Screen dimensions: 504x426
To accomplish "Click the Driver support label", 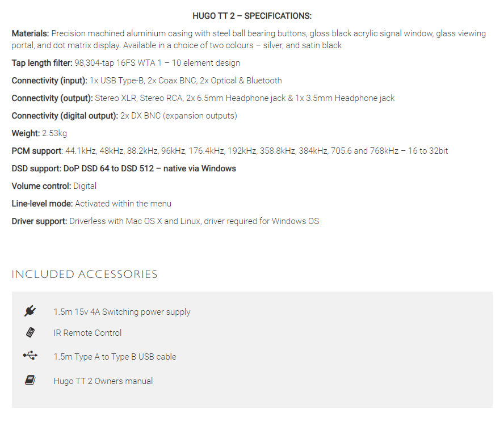I will pyautogui.click(x=39, y=221).
